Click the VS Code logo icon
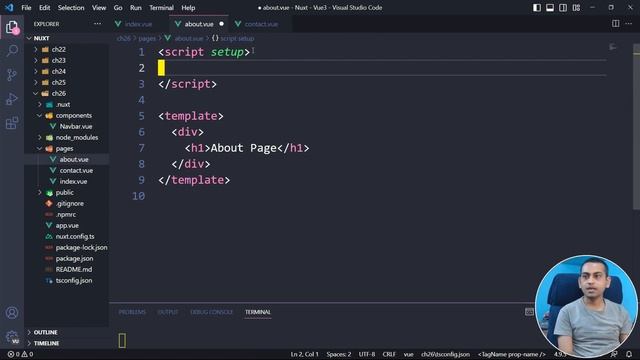Viewport: 640px width, 360px height. tap(9, 7)
